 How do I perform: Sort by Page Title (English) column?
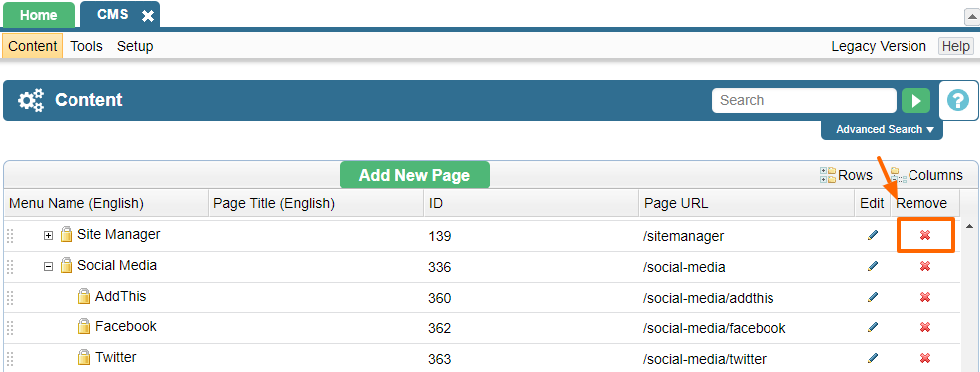coord(316,203)
